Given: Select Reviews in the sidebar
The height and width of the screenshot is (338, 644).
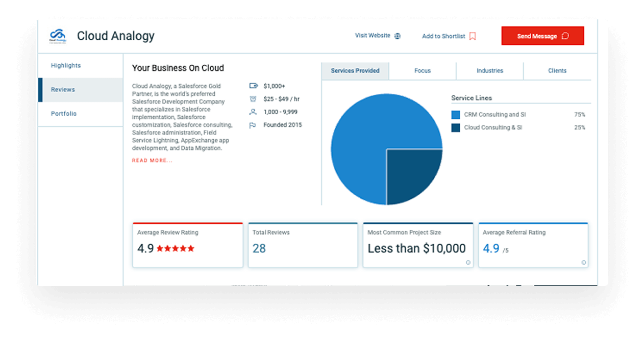Looking at the screenshot, I should [x=81, y=90].
